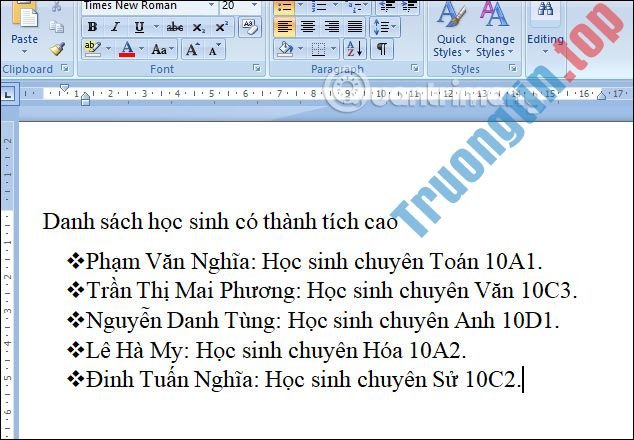Apply the red font color
The height and width of the screenshot is (440, 634).
(x=127, y=49)
